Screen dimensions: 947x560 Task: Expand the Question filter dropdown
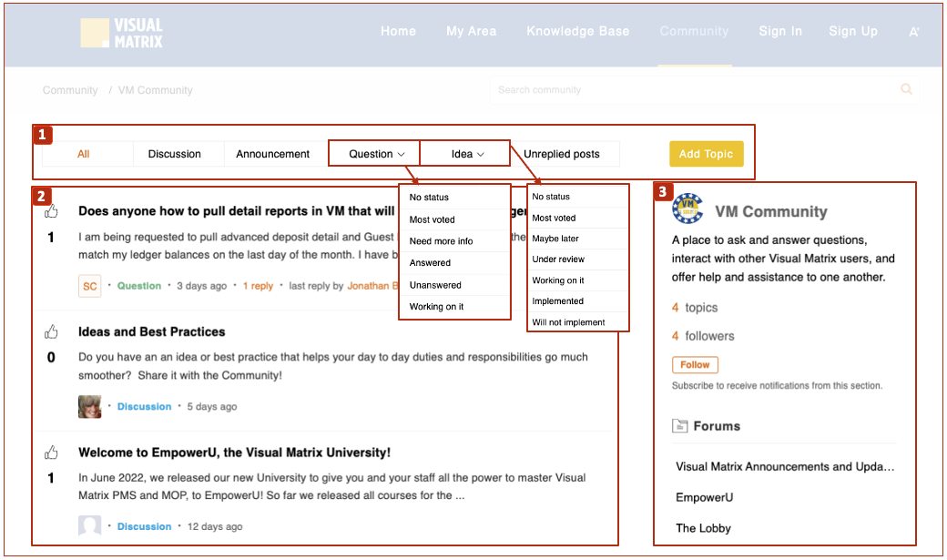[376, 154]
